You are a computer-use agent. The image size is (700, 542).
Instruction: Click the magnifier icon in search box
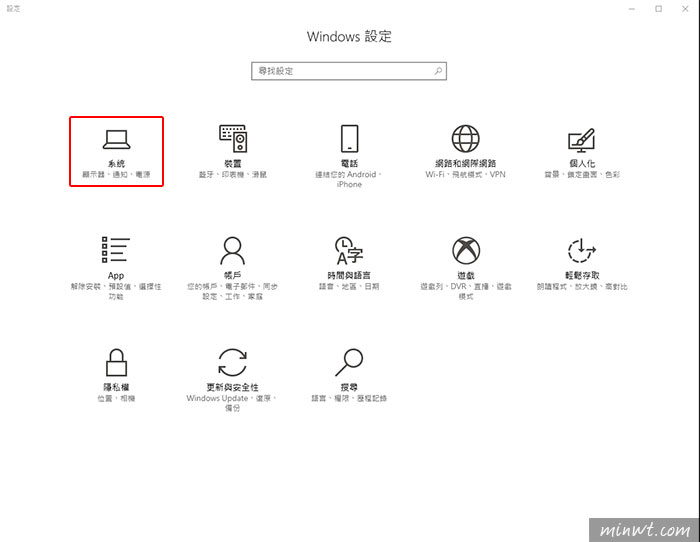click(438, 71)
